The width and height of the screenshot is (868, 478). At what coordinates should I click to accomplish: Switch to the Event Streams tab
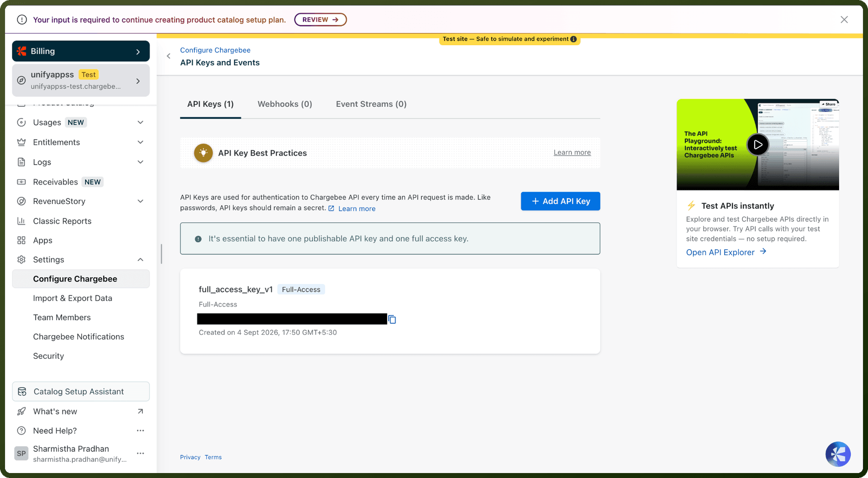point(371,104)
